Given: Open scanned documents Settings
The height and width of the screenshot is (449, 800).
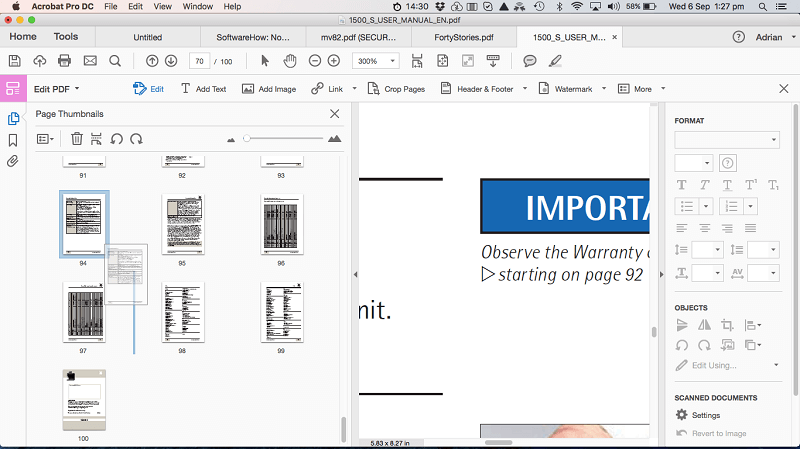Looking at the screenshot, I should 698,415.
